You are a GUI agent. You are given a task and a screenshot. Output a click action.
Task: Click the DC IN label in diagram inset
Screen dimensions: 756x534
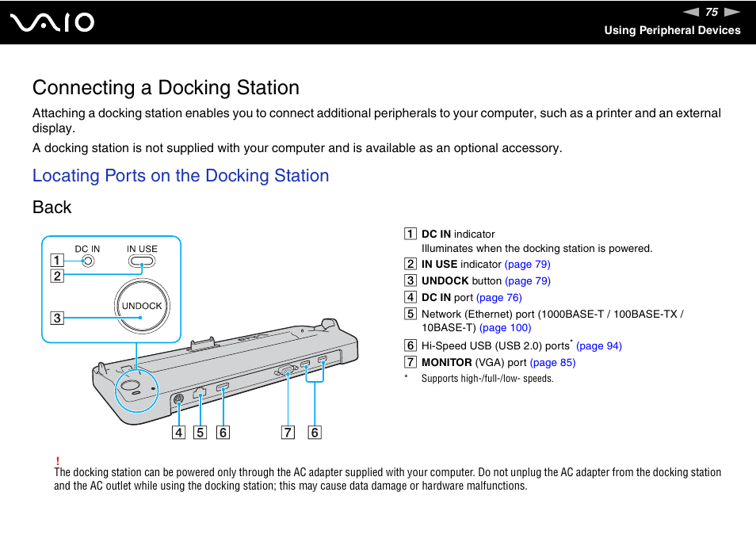87,249
